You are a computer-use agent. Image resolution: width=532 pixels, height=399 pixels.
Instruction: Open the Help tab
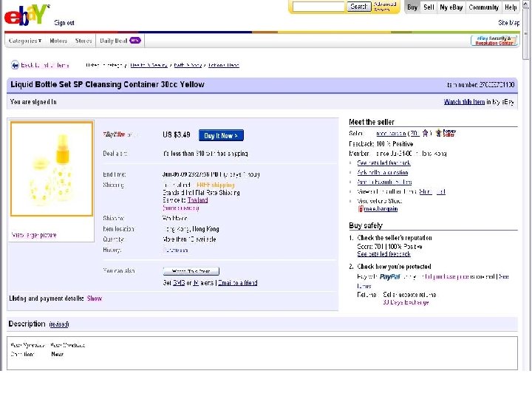pos(511,7)
